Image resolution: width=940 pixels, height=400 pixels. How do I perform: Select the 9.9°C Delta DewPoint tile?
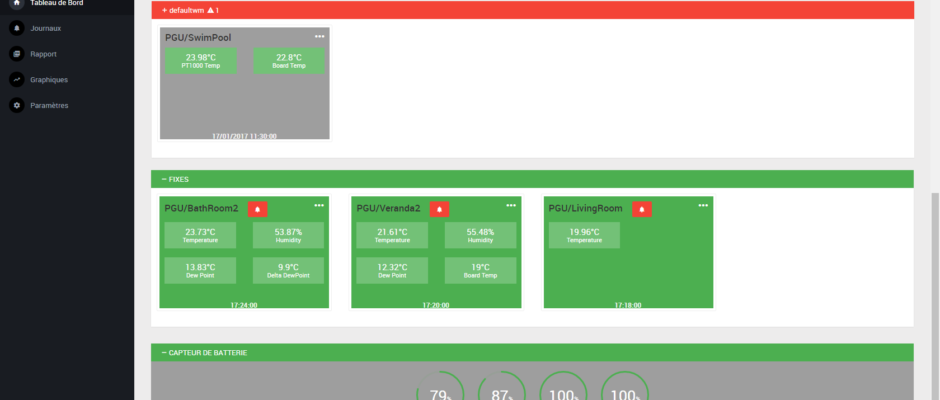pyautogui.click(x=288, y=270)
